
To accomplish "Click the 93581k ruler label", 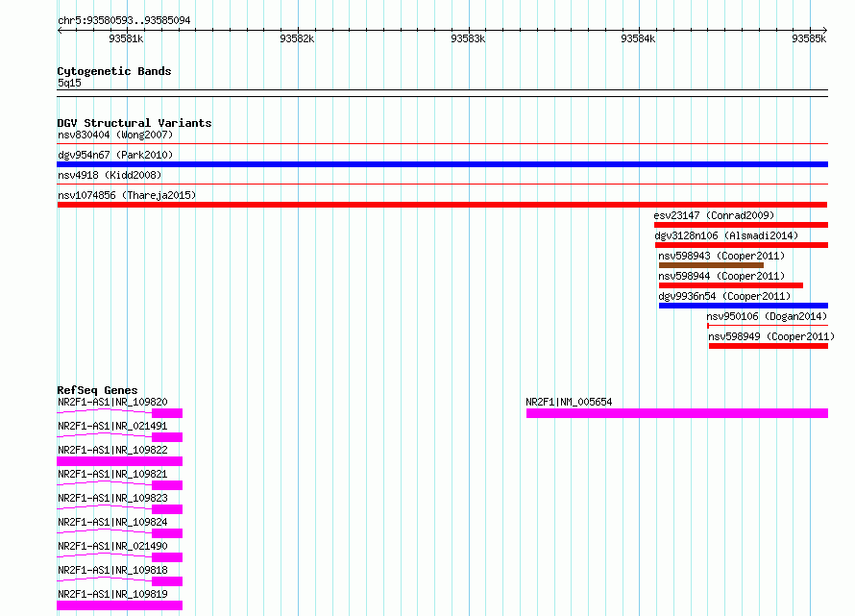I will (x=126, y=38).
